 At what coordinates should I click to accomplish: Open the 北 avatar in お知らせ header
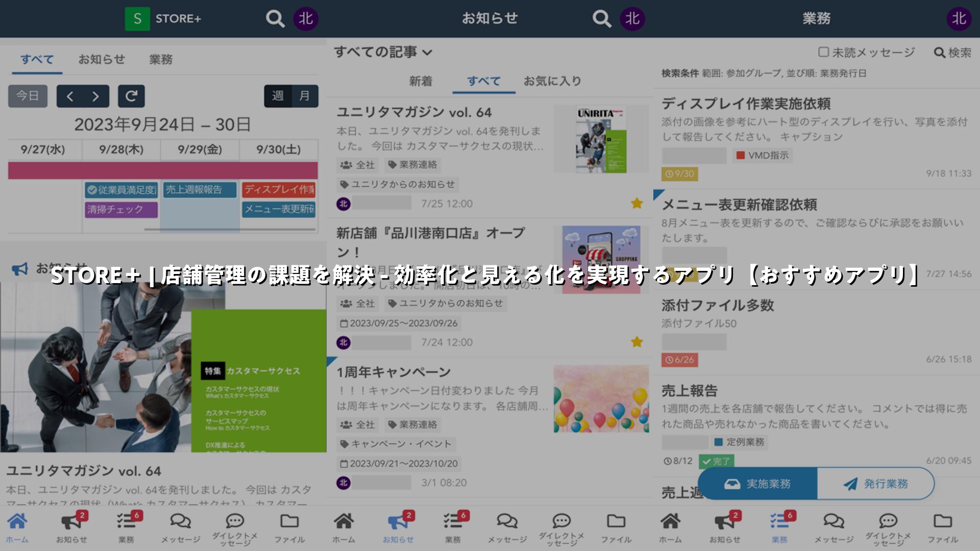tap(632, 19)
